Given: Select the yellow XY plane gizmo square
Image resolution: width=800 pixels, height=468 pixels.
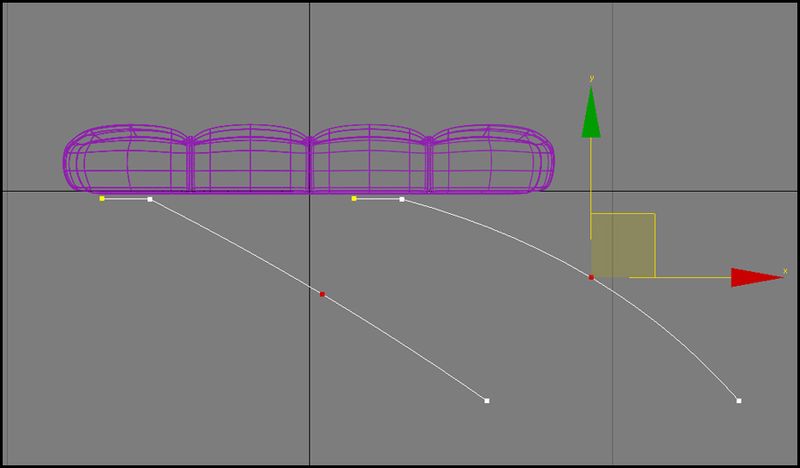Looking at the screenshot, I should click(x=622, y=245).
